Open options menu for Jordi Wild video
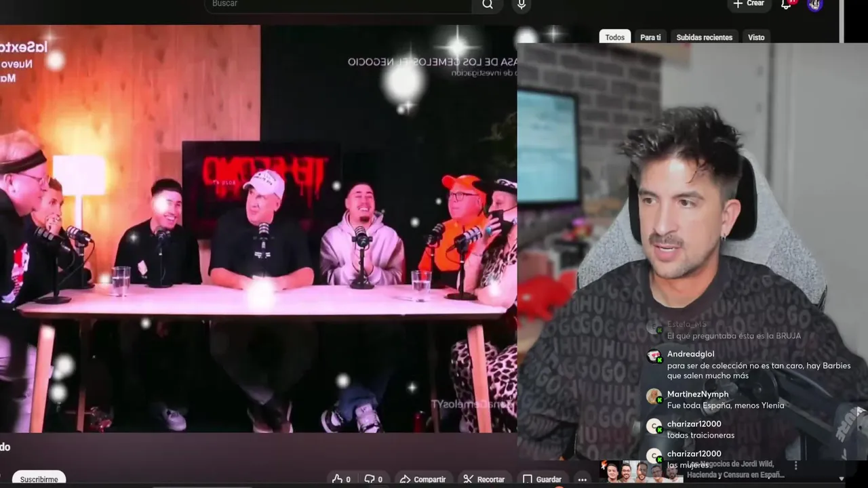This screenshot has width=868, height=488. pos(795,466)
